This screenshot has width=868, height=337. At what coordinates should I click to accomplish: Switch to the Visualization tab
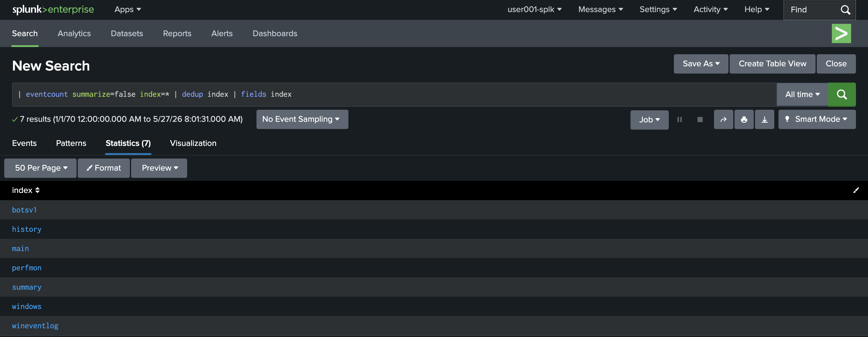(193, 143)
